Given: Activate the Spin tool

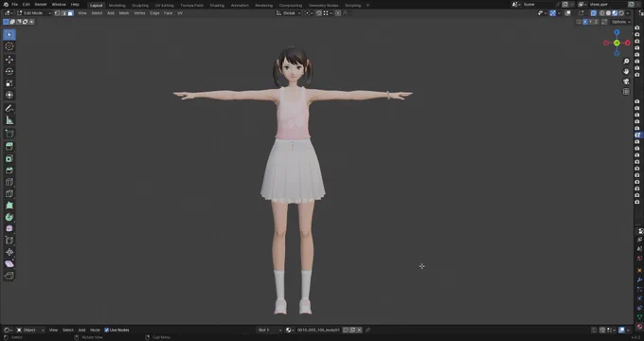Looking at the screenshot, I should pyautogui.click(x=9, y=217).
